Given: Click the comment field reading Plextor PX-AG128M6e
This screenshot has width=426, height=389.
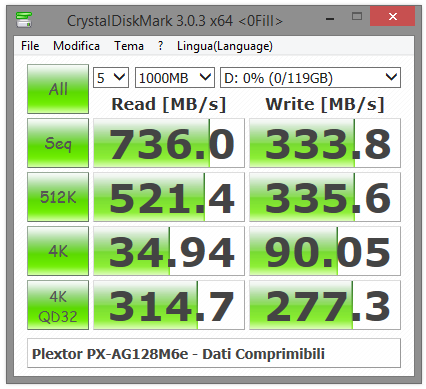Looking at the screenshot, I should pyautogui.click(x=214, y=353).
